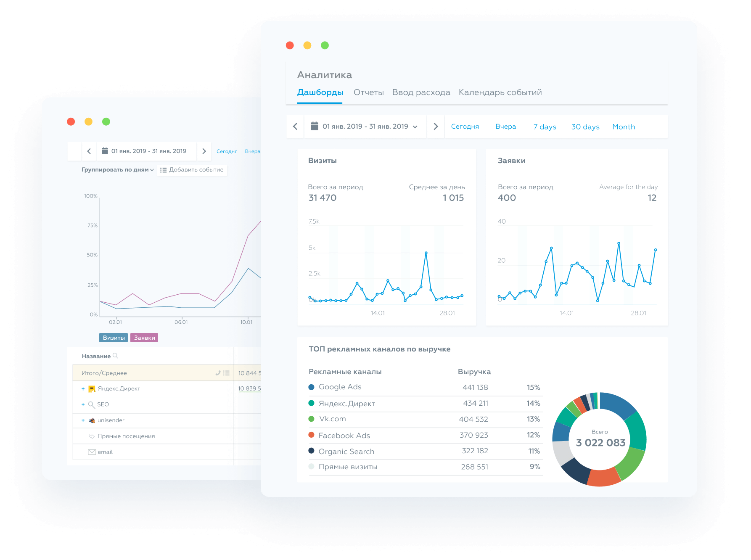Expand the Яндекс.Директ row
This screenshot has height=560, width=751.
[83, 389]
